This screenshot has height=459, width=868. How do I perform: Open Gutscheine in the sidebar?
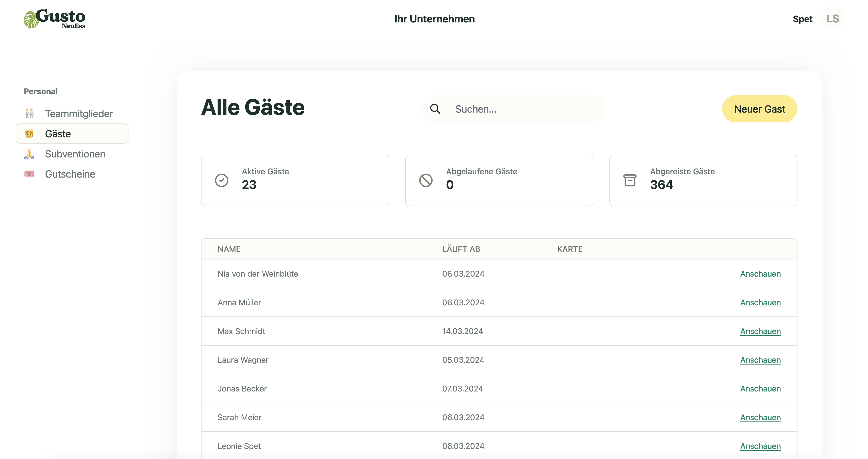pyautogui.click(x=72, y=174)
